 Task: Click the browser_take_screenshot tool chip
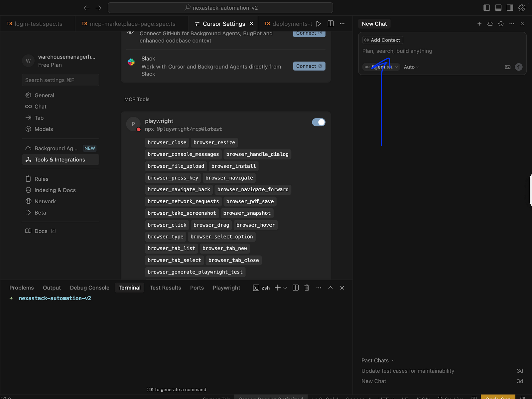pyautogui.click(x=182, y=213)
